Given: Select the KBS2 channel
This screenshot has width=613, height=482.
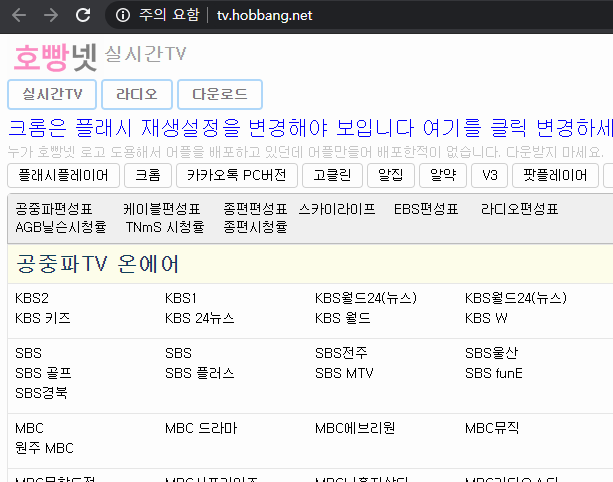Looking at the screenshot, I should coord(32,298).
